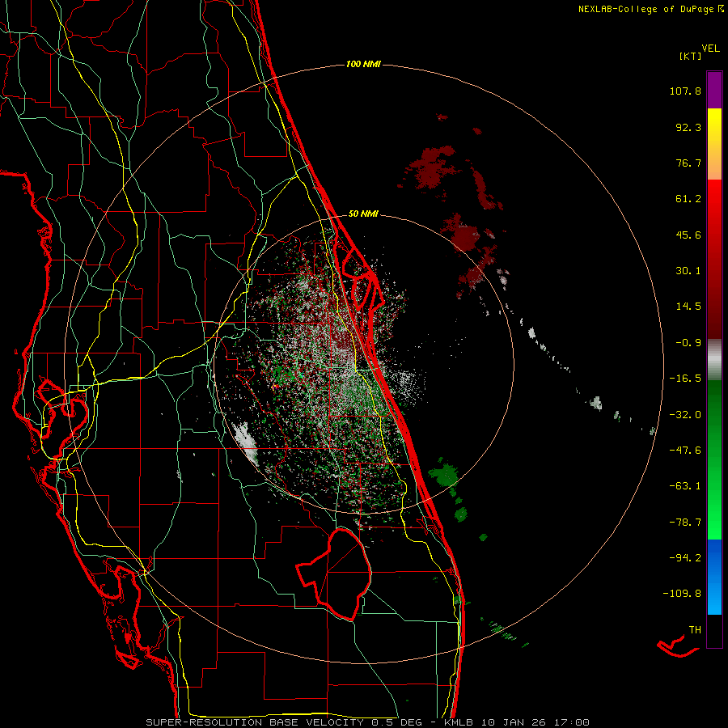Click the 100 NMI range ring label
The image size is (728, 728).
(363, 64)
